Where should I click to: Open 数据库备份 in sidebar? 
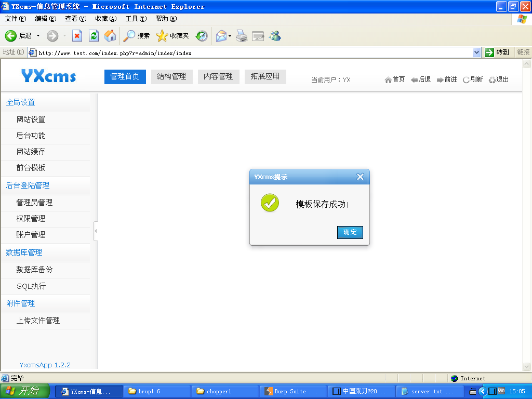point(34,270)
